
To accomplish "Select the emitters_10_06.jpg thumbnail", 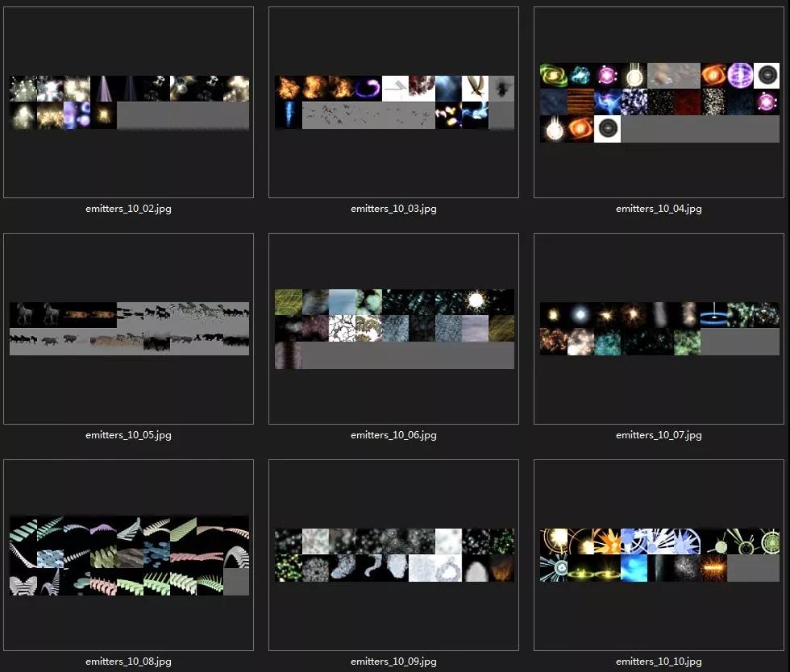I will pyautogui.click(x=393, y=329).
